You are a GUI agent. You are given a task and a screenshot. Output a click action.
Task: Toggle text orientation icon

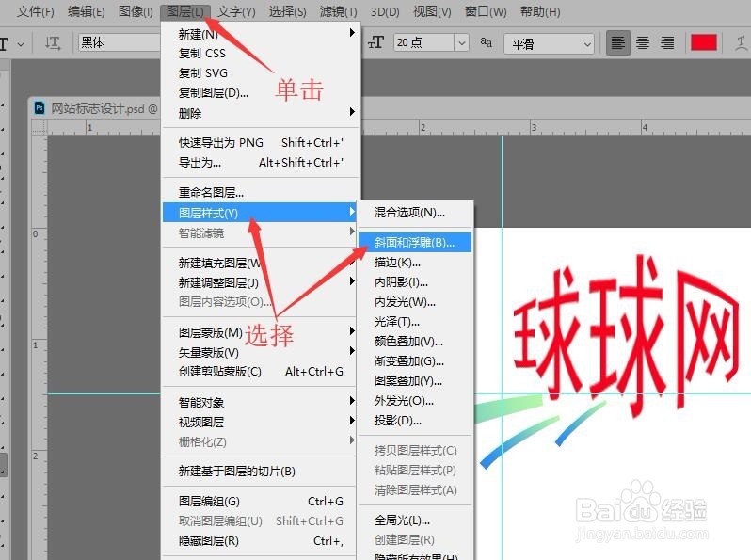coord(53,43)
